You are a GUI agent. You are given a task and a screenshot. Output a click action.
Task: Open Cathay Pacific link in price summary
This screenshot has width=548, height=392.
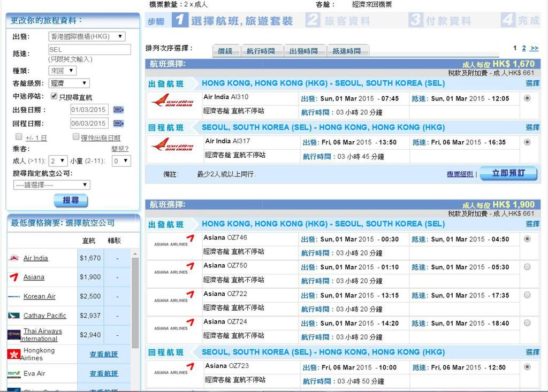[45, 316]
